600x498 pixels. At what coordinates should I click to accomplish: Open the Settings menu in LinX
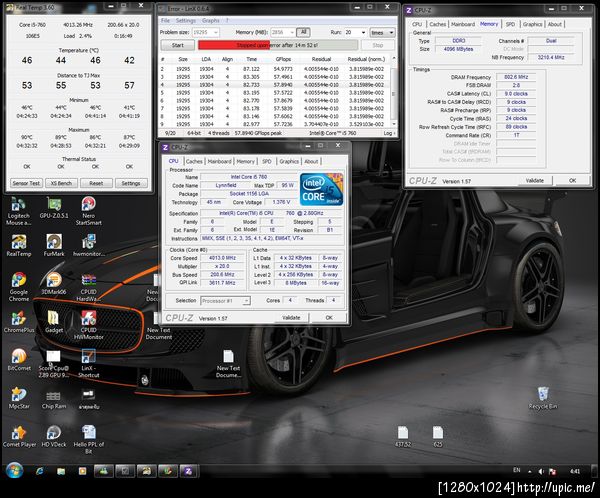[x=186, y=20]
